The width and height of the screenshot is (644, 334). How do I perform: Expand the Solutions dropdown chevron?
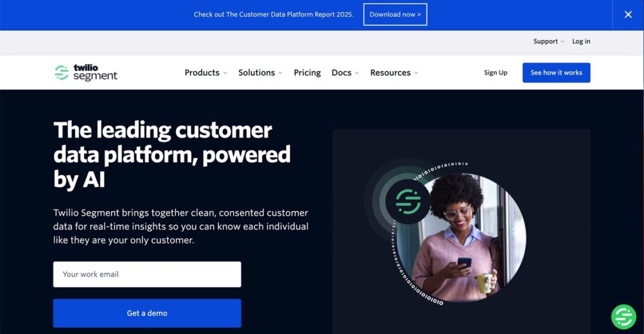tap(280, 73)
